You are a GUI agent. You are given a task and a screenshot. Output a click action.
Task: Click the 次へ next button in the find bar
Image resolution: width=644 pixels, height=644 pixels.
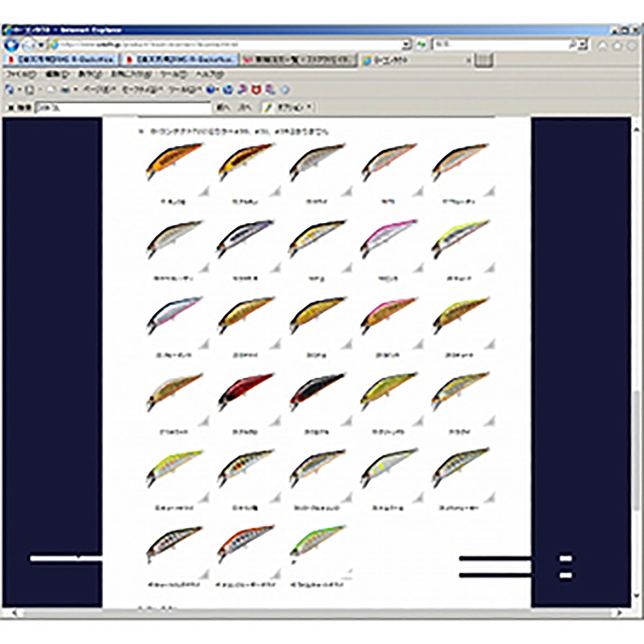click(245, 108)
